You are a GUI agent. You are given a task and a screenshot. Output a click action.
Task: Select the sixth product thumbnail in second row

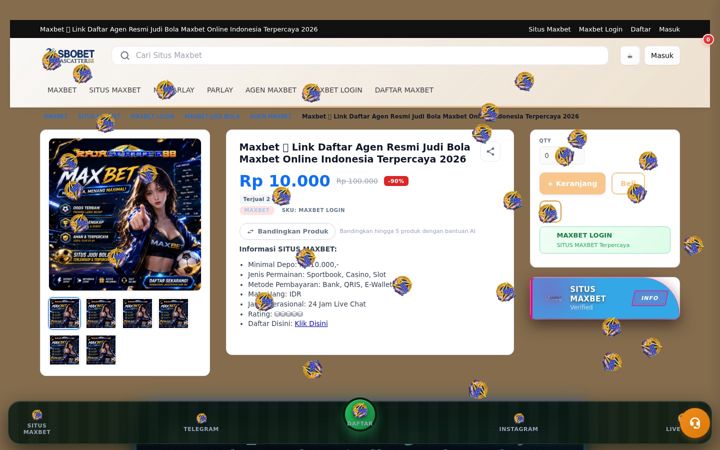pos(101,350)
